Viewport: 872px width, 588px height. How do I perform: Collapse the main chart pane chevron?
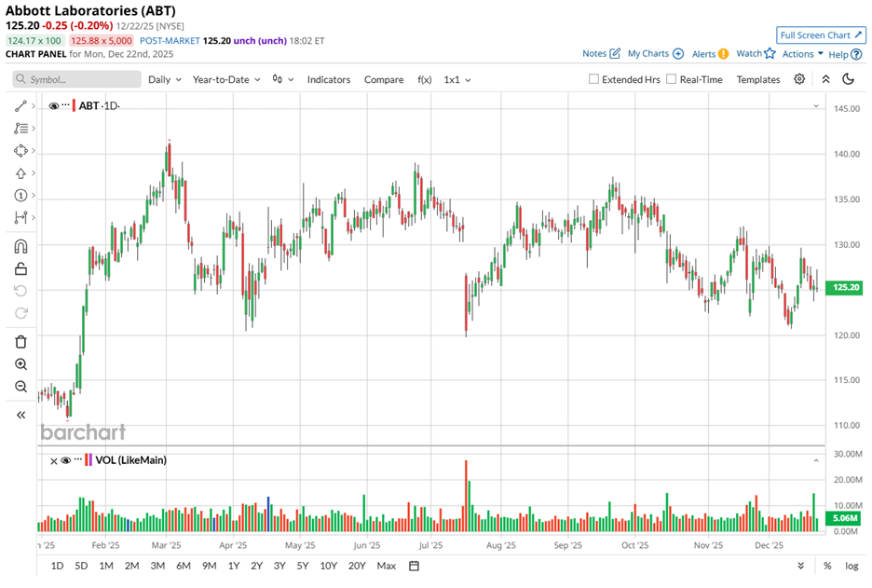point(816,105)
